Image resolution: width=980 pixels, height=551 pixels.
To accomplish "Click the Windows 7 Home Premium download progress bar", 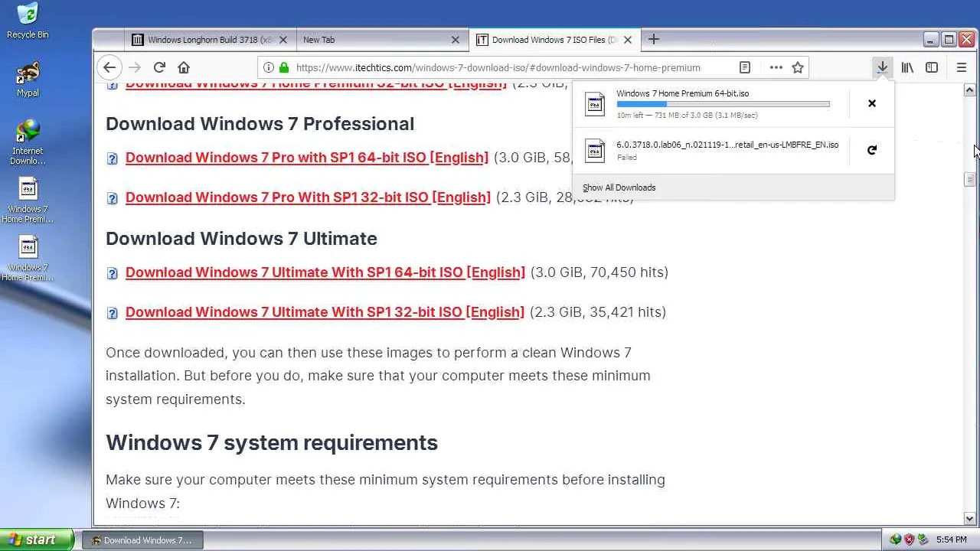I will 723,104.
